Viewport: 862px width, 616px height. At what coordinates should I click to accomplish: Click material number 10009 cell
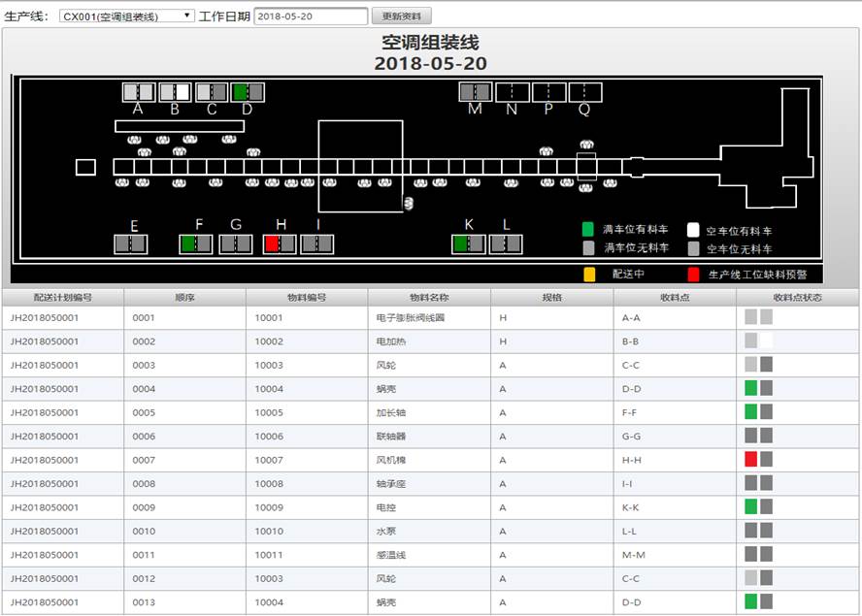click(269, 506)
